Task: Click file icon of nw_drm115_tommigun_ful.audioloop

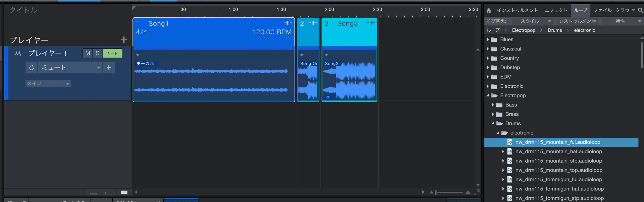Action: [510, 180]
